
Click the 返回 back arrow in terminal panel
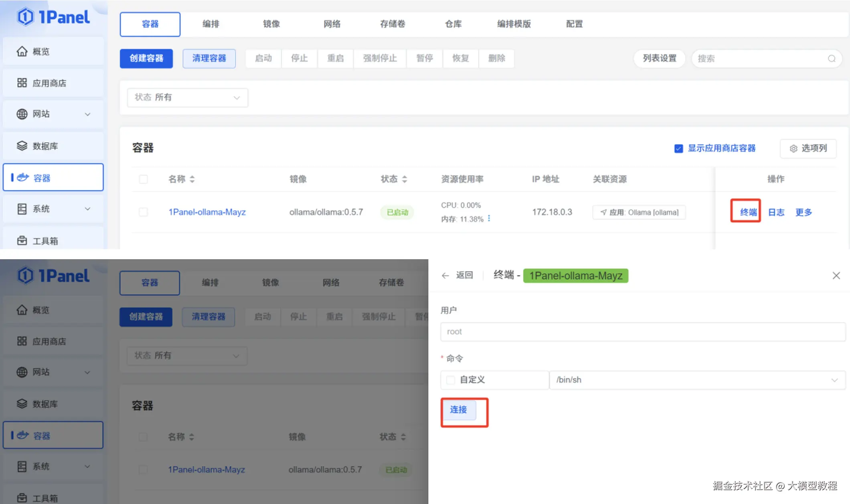[445, 275]
